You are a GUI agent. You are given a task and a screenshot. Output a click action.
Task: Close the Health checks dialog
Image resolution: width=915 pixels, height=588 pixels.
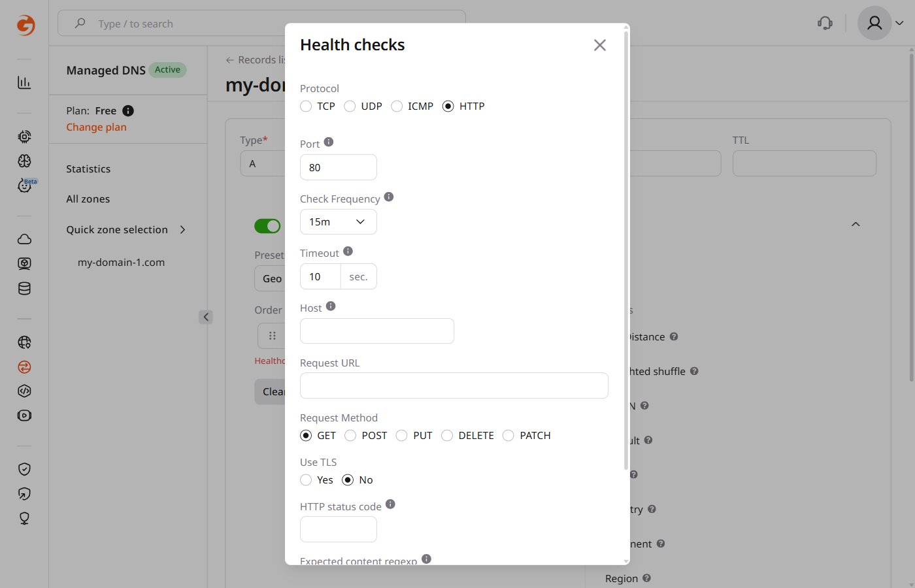(x=600, y=45)
